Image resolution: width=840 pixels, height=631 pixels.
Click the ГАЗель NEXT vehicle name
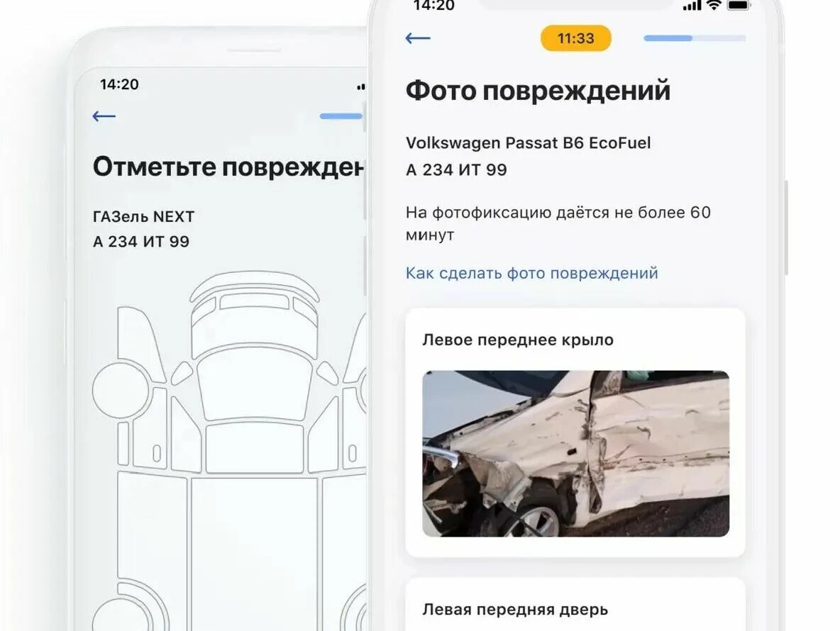pos(143,217)
